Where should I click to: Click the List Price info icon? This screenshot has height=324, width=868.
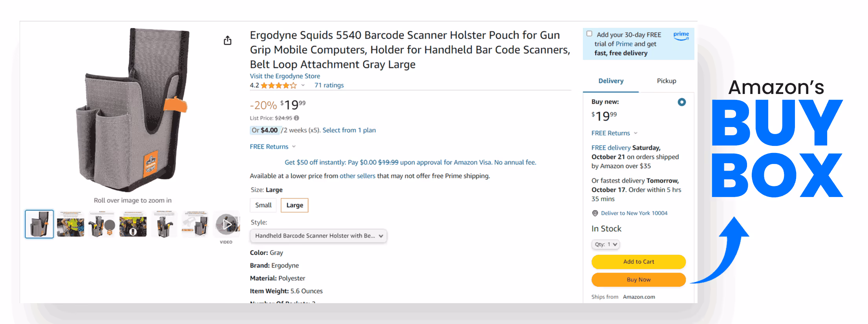[x=297, y=118]
